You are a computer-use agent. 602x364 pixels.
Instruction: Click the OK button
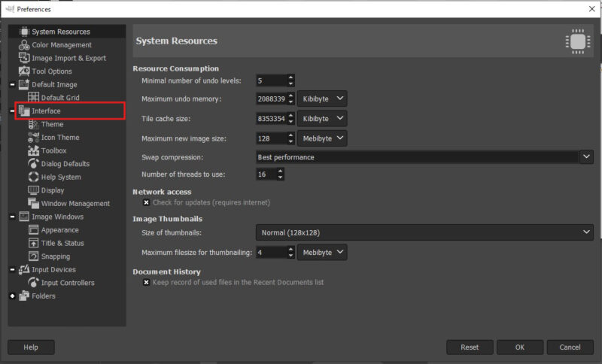(x=520, y=347)
